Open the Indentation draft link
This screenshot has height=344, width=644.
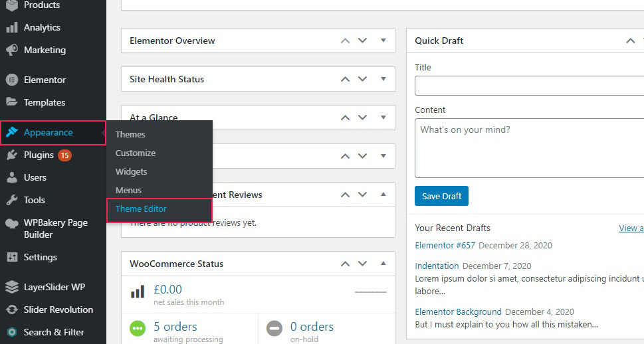[437, 266]
